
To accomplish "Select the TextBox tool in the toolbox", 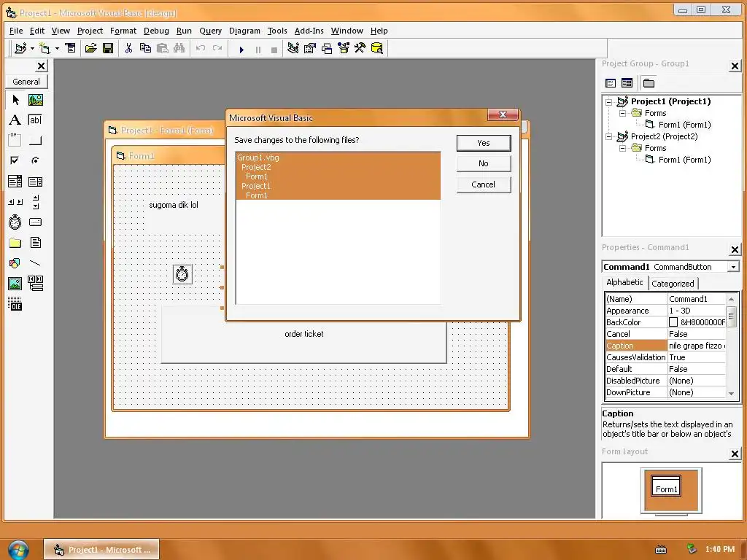I will (35, 120).
